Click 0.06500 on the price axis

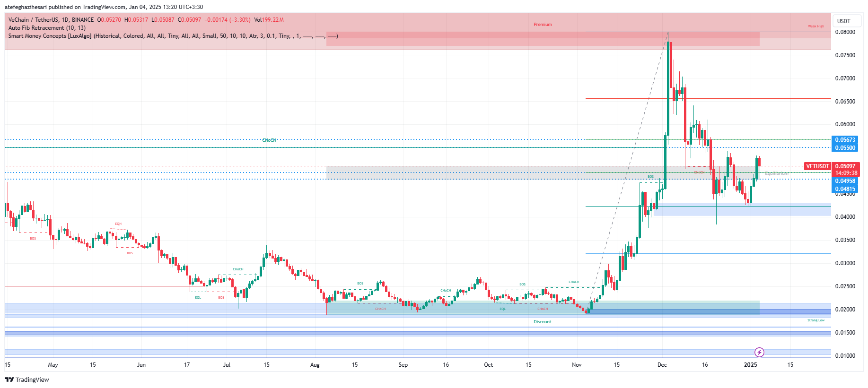(x=845, y=102)
